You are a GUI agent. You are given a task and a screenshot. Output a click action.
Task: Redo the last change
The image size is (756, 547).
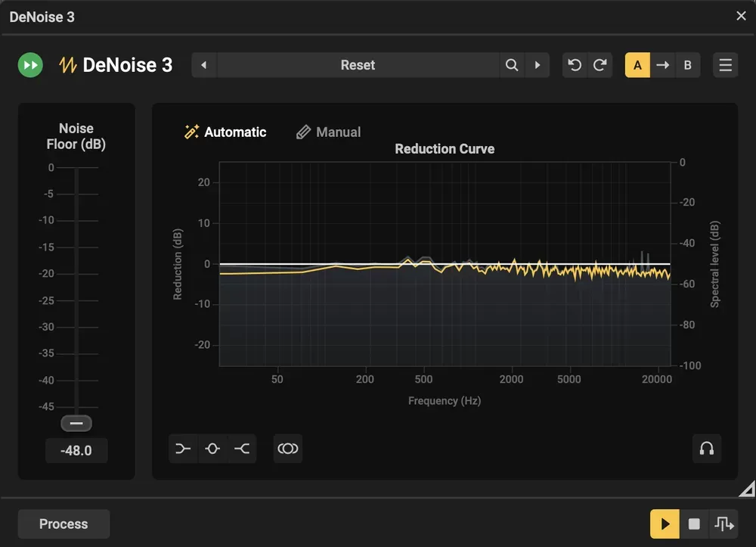click(600, 65)
